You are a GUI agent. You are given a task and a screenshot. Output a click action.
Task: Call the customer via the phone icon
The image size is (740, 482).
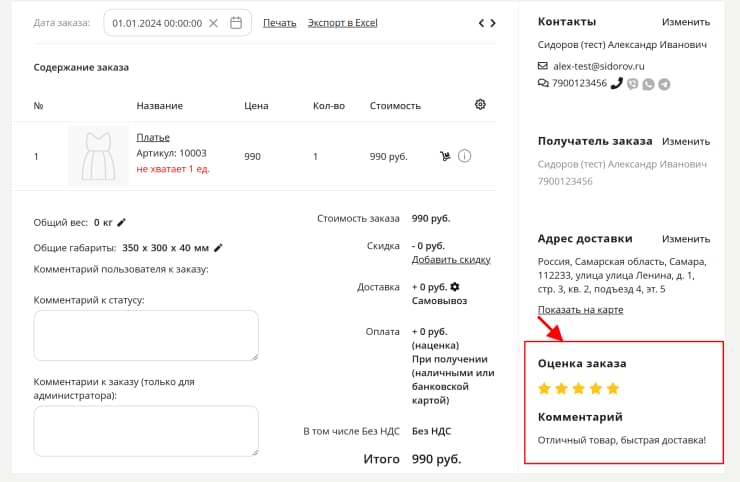[x=616, y=83]
